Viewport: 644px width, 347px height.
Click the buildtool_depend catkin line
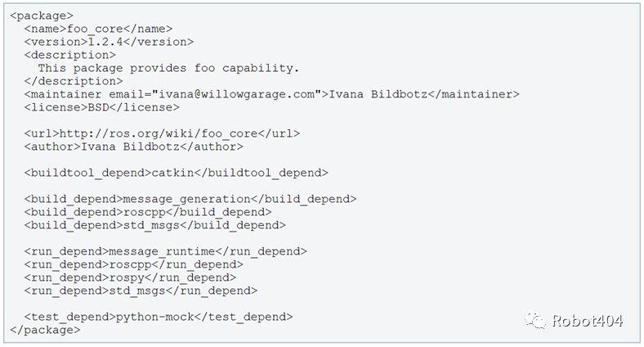point(177,173)
